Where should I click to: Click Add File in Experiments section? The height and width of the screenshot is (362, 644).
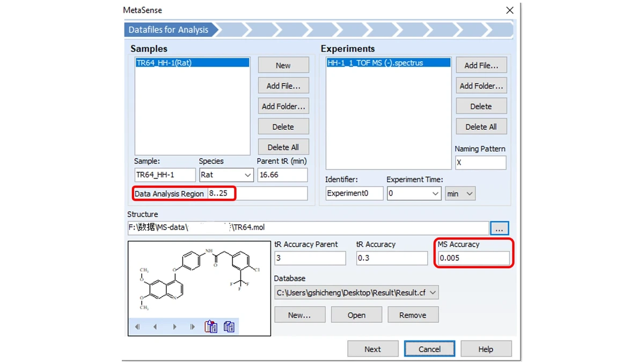coord(481,65)
